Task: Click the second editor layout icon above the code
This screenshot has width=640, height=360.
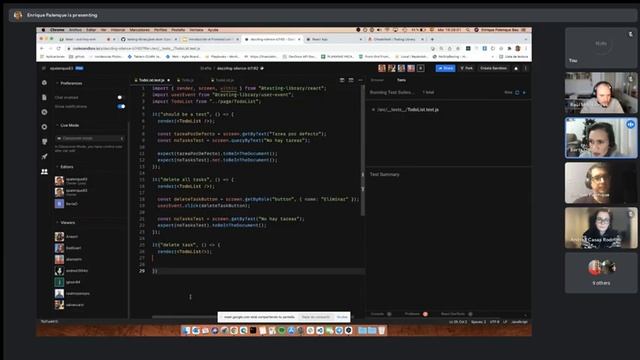Action: [x=351, y=80]
